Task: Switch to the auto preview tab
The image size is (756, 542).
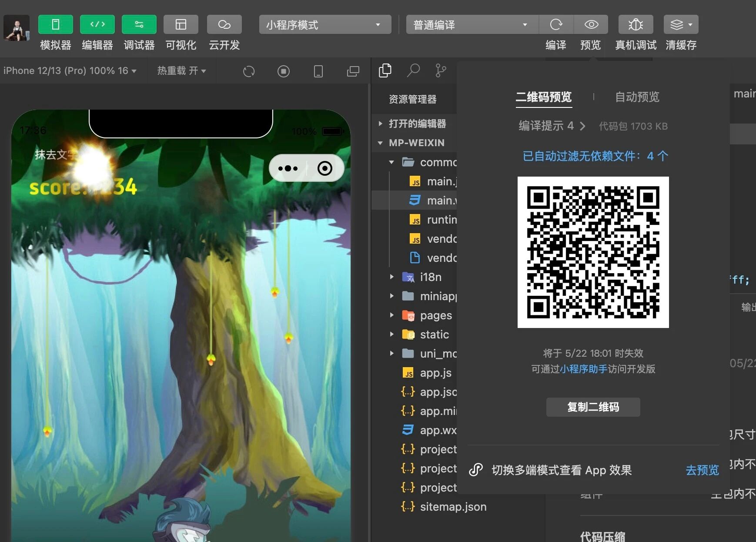Action: click(637, 97)
